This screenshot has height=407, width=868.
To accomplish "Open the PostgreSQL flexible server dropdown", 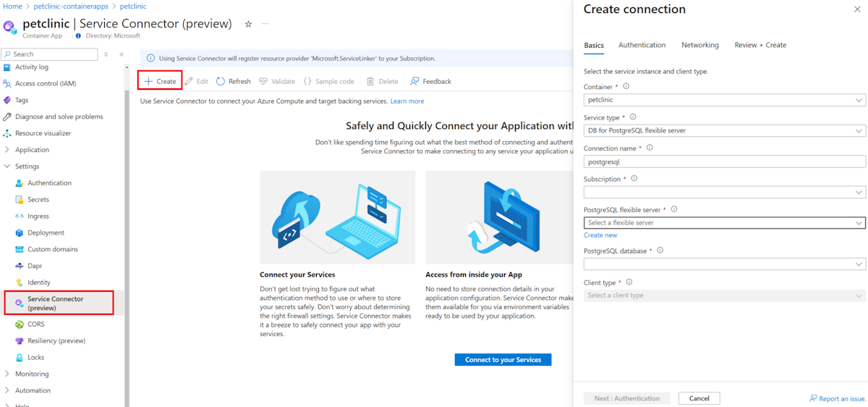I will 725,223.
